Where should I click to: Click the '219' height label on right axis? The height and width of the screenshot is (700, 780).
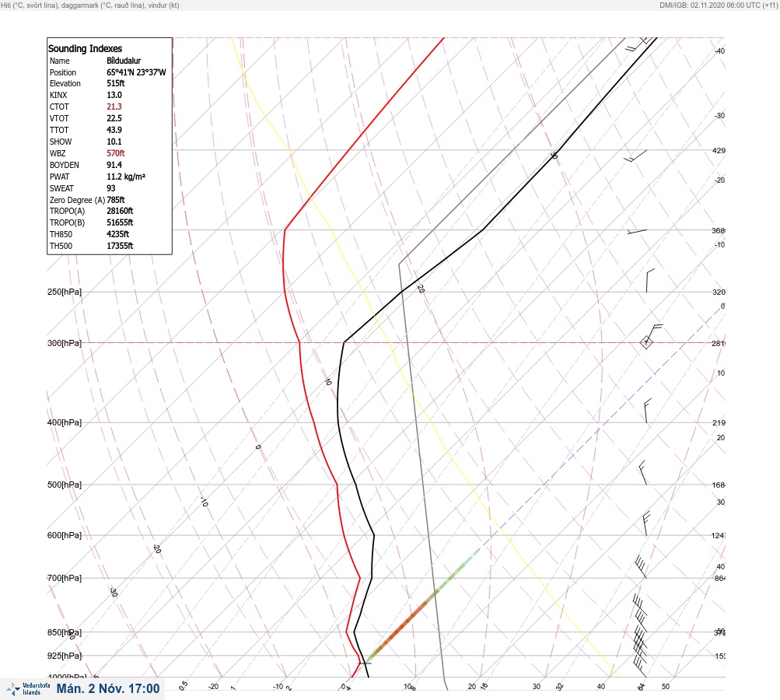pyautogui.click(x=719, y=423)
